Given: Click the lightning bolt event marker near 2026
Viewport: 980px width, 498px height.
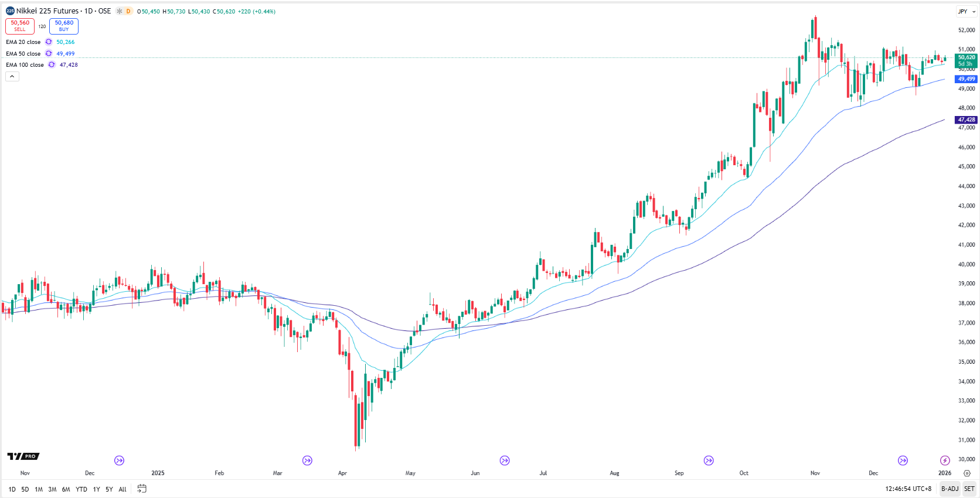Looking at the screenshot, I should (x=945, y=461).
